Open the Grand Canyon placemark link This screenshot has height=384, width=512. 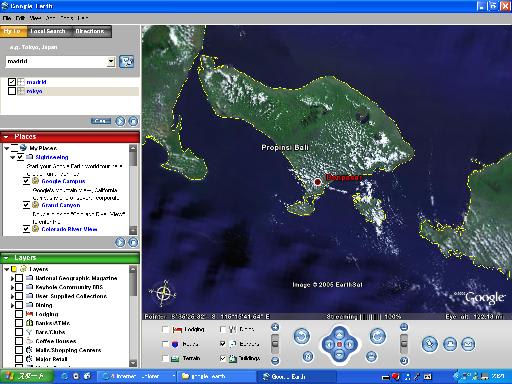click(x=61, y=205)
